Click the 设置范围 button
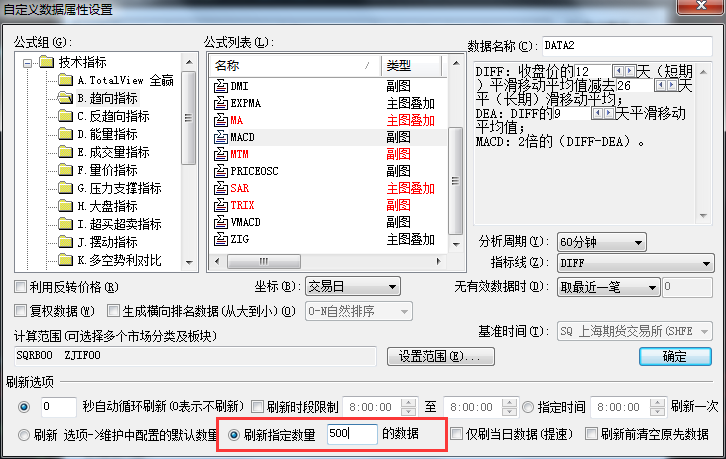 [441, 356]
